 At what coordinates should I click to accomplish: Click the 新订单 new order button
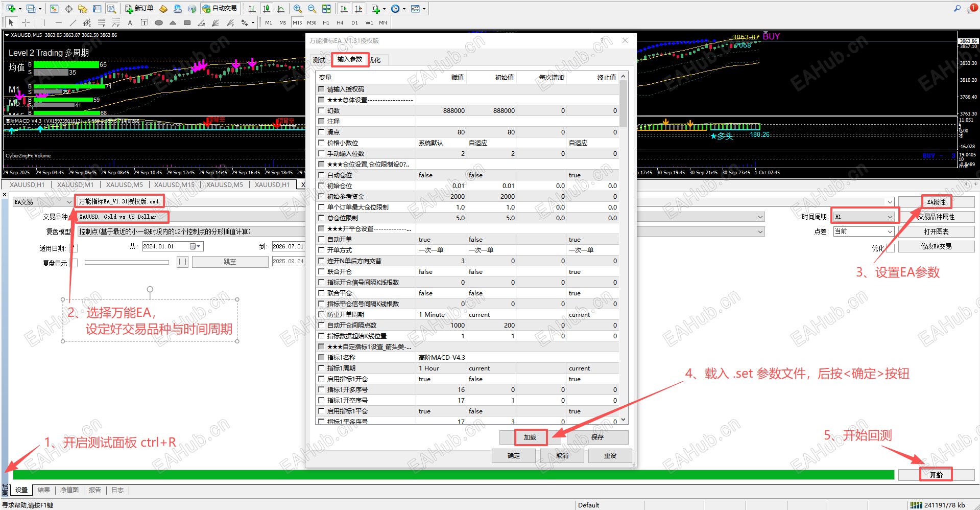139,9
